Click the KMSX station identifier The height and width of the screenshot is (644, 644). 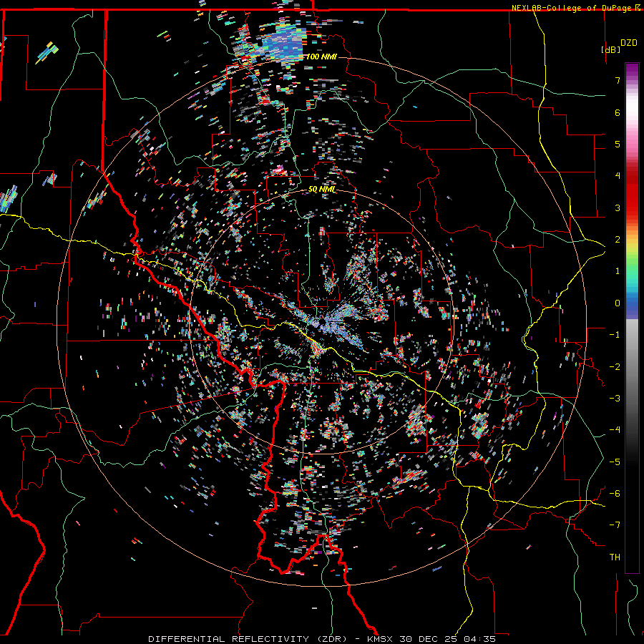tap(381, 639)
